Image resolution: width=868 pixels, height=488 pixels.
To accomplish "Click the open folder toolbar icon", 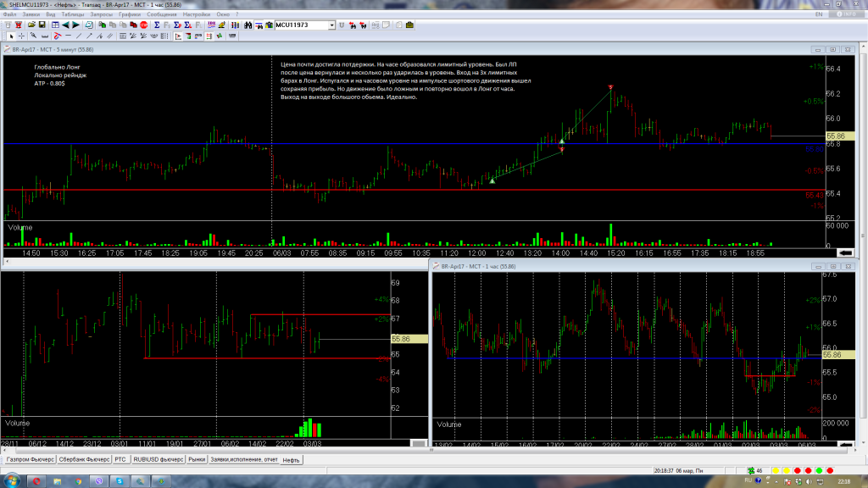I will click(31, 25).
